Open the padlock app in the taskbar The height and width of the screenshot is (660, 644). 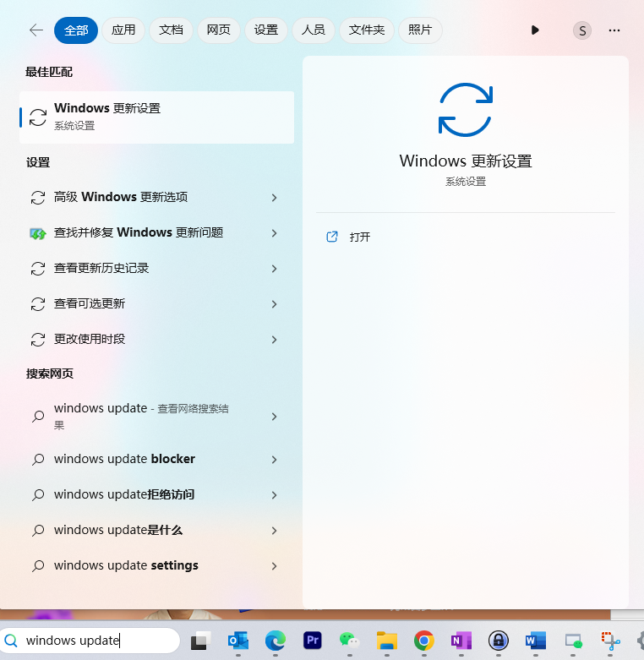click(x=499, y=641)
